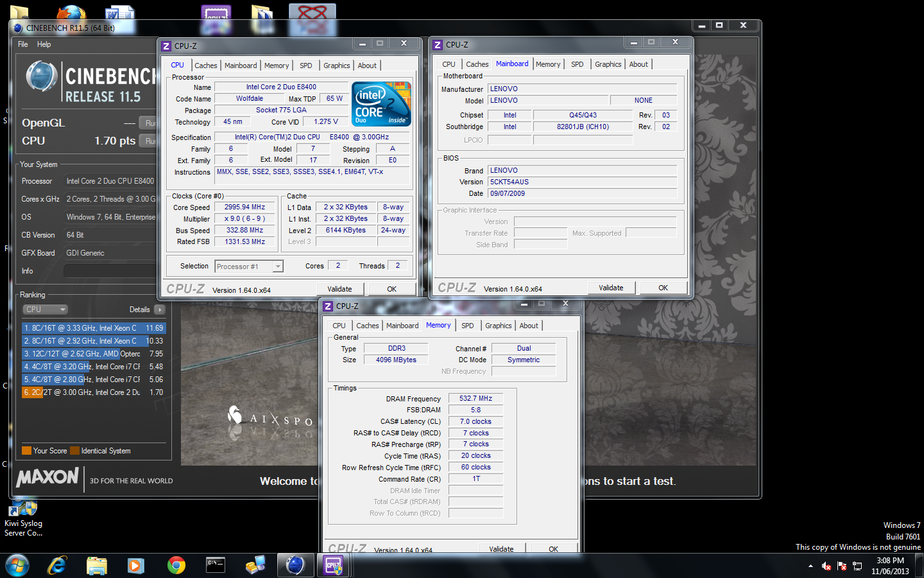Open Windows Explorer from the taskbar
This screenshot has height=578, width=924.
(x=96, y=565)
